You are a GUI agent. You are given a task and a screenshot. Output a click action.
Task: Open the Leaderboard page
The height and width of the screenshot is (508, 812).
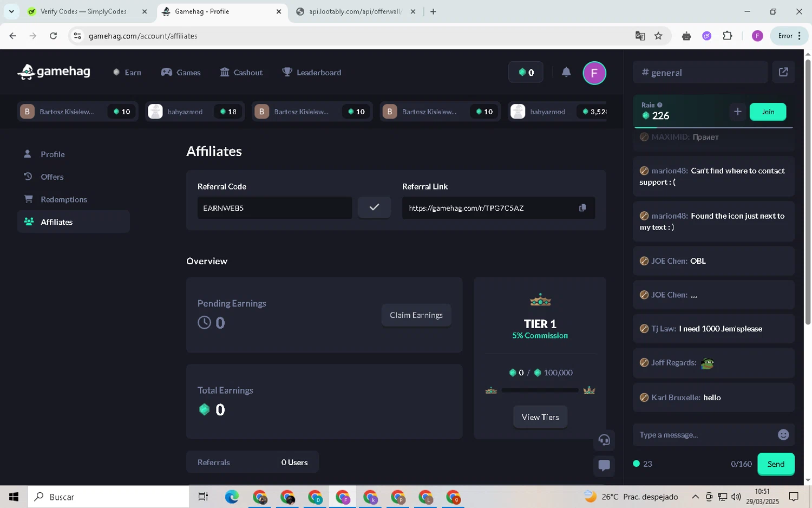point(312,73)
